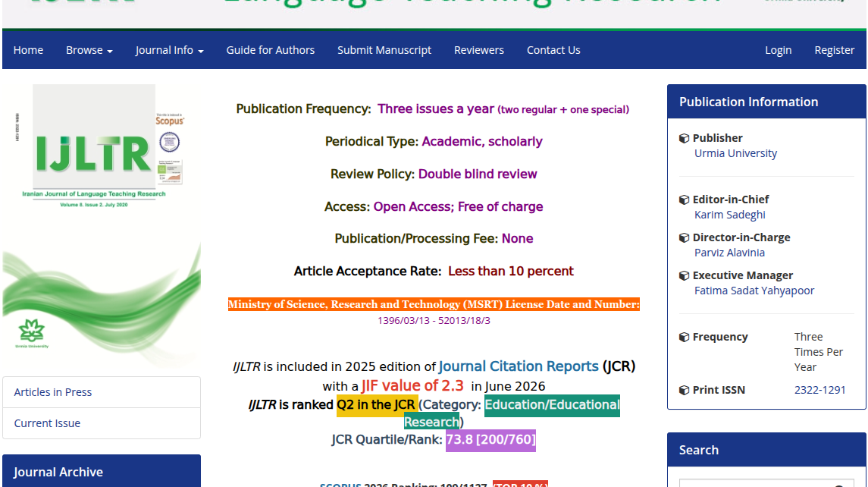Viewport: 868px width, 487px height.
Task: Click the Journal Archive panel header
Action: click(x=102, y=472)
